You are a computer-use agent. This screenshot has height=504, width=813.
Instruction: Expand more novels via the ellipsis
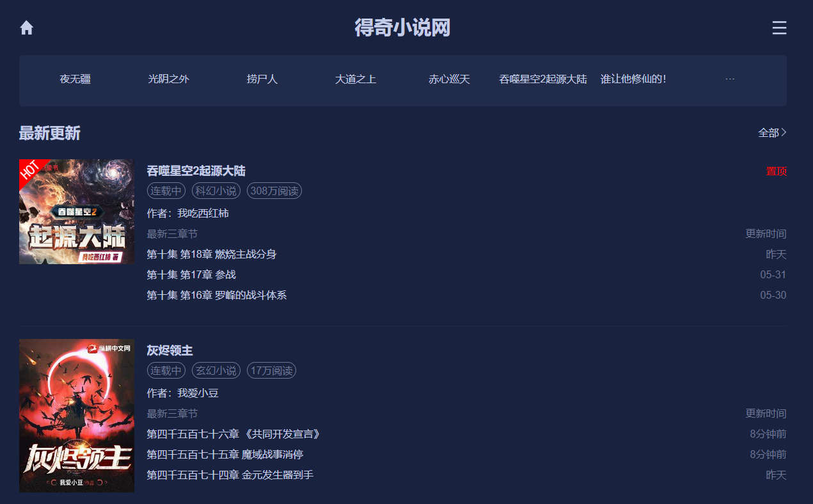pyautogui.click(x=730, y=79)
